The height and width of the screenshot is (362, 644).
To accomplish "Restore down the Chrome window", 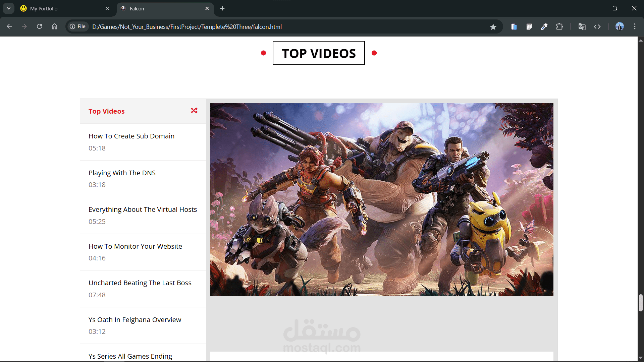I will coord(615,8).
